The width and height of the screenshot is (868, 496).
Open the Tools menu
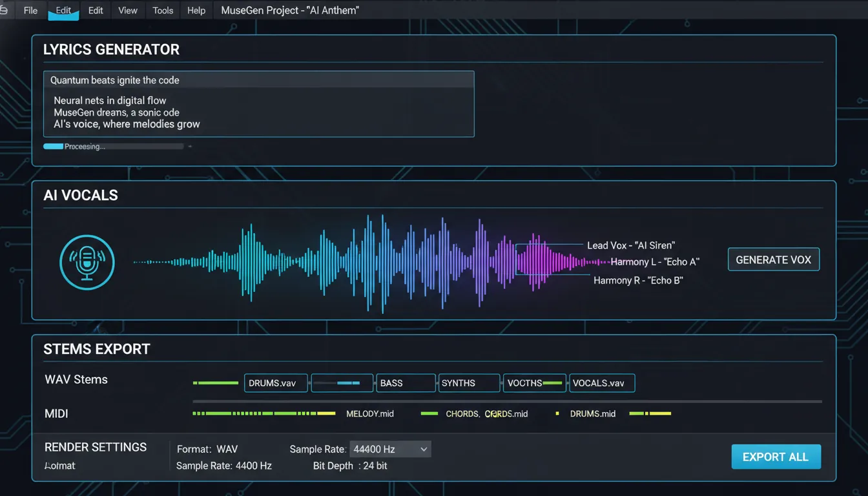pyautogui.click(x=162, y=10)
